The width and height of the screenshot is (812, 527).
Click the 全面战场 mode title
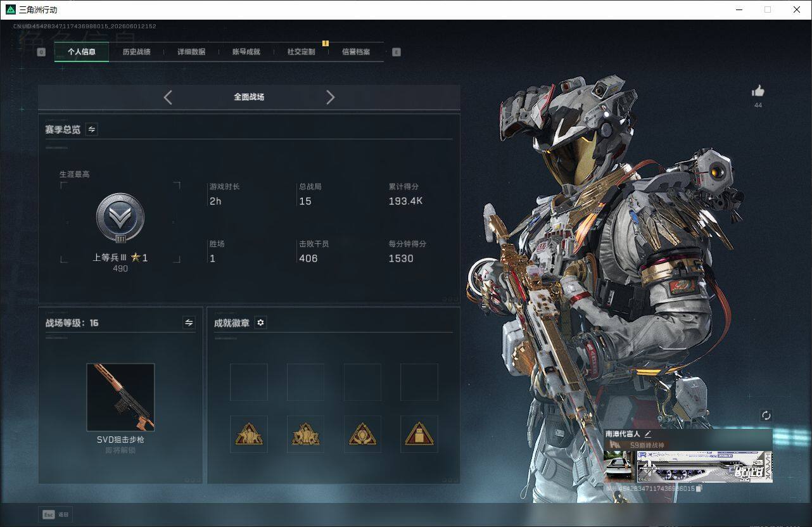point(249,97)
